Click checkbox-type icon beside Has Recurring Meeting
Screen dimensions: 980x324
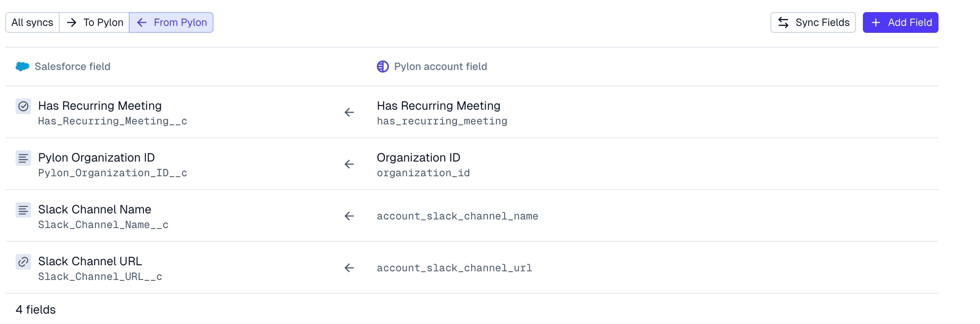23,106
